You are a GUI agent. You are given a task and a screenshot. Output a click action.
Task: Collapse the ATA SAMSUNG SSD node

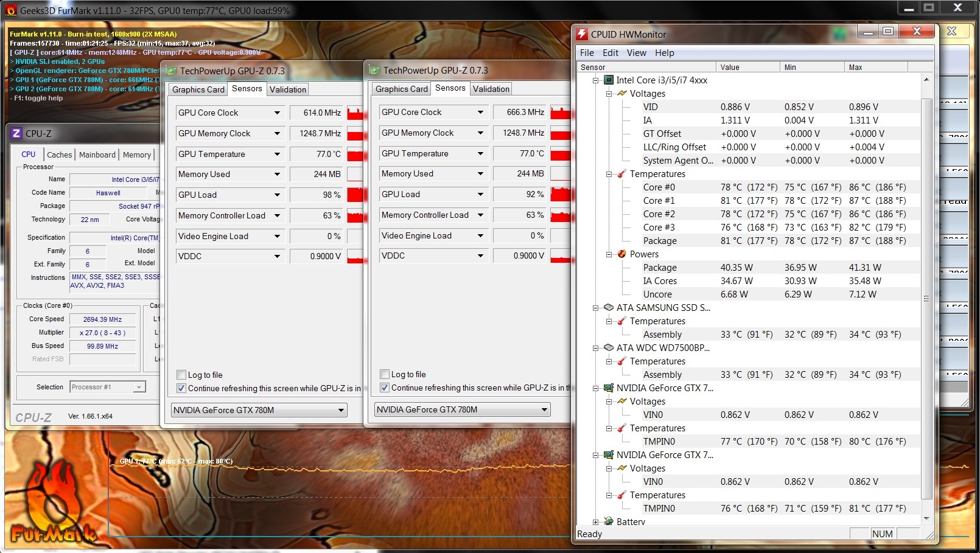(595, 308)
